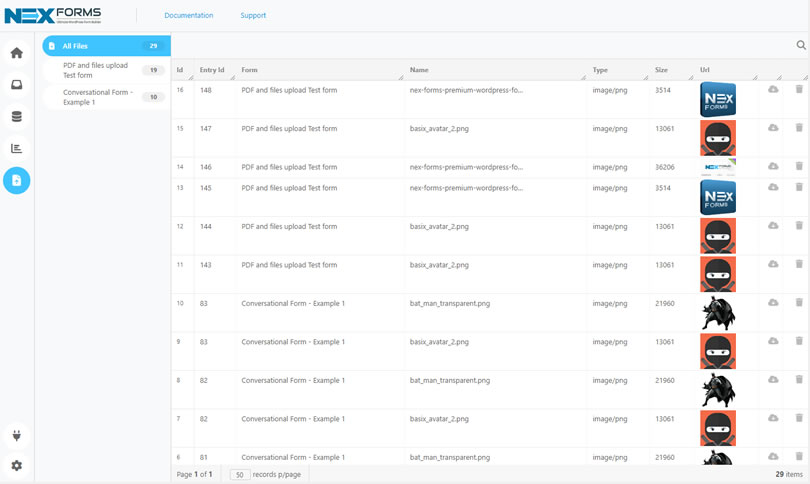The width and height of the screenshot is (810, 484).
Task: Click image/png type in entry 143 row
Action: click(610, 264)
